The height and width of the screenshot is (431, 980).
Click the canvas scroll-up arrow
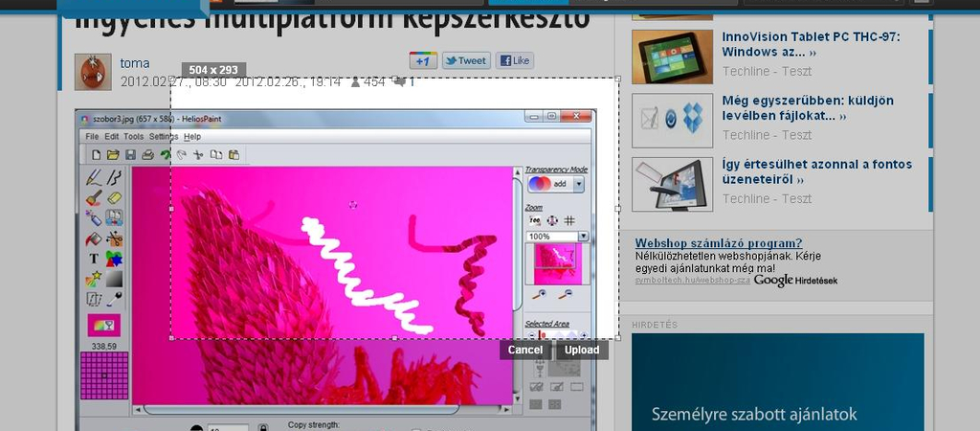coord(517,170)
